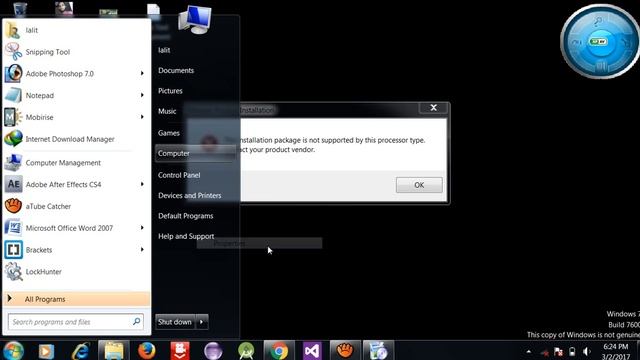This screenshot has height=360, width=640.
Task: Expand All Programs list
Action: [x=77, y=299]
